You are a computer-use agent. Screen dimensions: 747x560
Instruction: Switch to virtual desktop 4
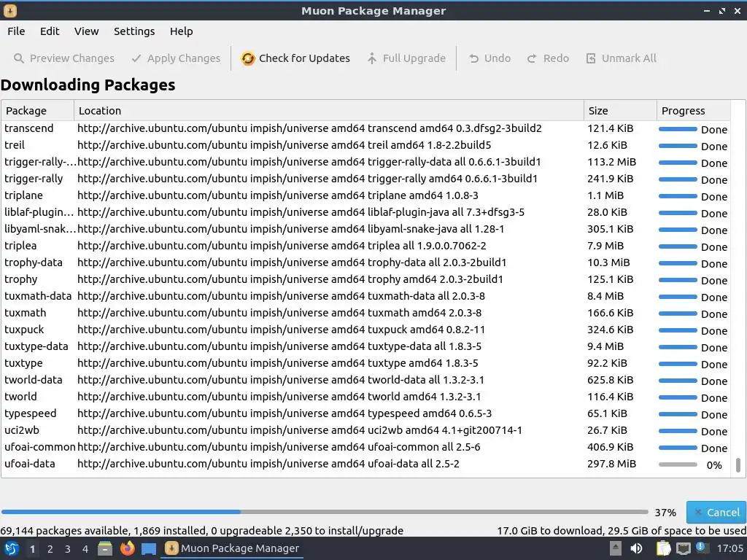[85, 549]
